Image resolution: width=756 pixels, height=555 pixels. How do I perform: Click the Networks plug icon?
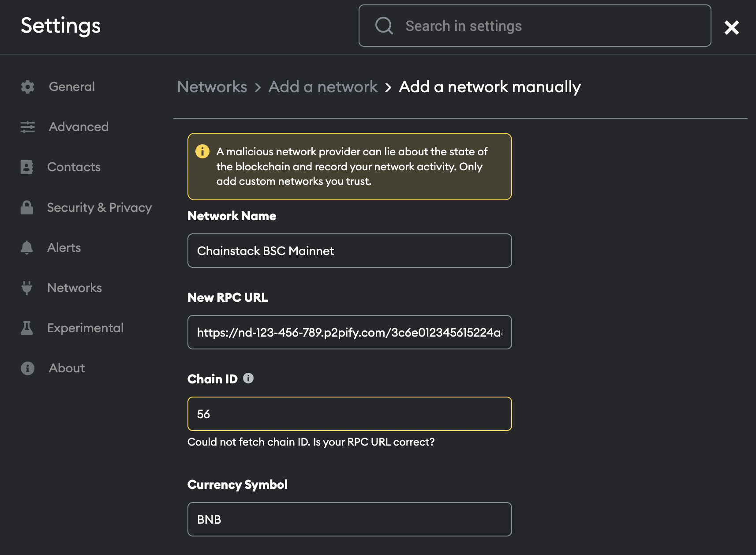[27, 288]
